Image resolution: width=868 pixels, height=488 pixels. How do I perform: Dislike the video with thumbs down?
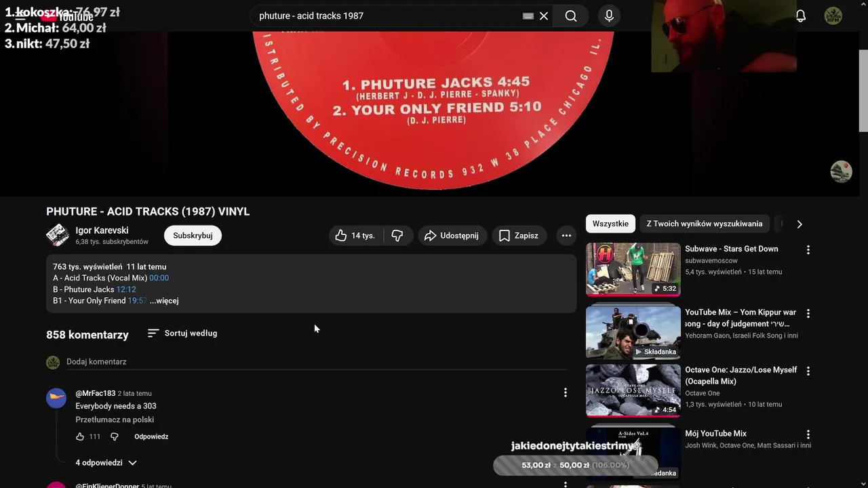coord(398,235)
